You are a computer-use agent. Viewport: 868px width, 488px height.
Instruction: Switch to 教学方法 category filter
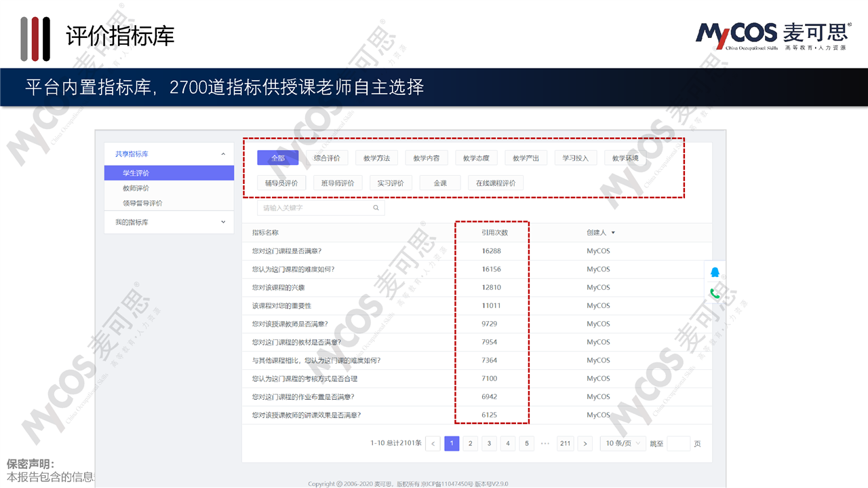click(x=376, y=158)
